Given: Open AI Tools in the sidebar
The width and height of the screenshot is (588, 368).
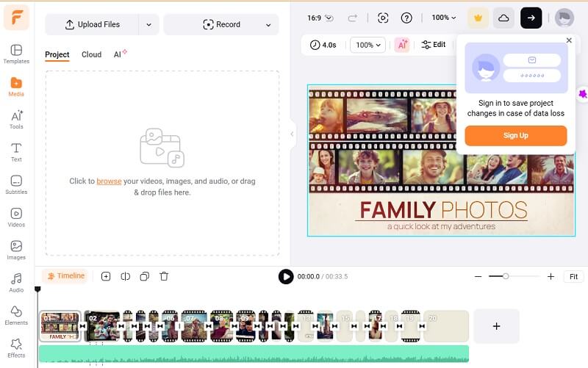Looking at the screenshot, I should pyautogui.click(x=16, y=120).
